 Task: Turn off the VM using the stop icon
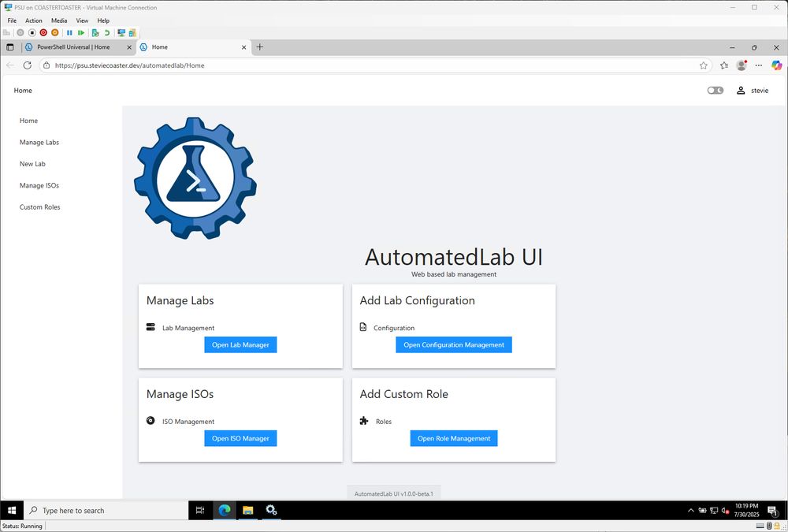(x=32, y=32)
